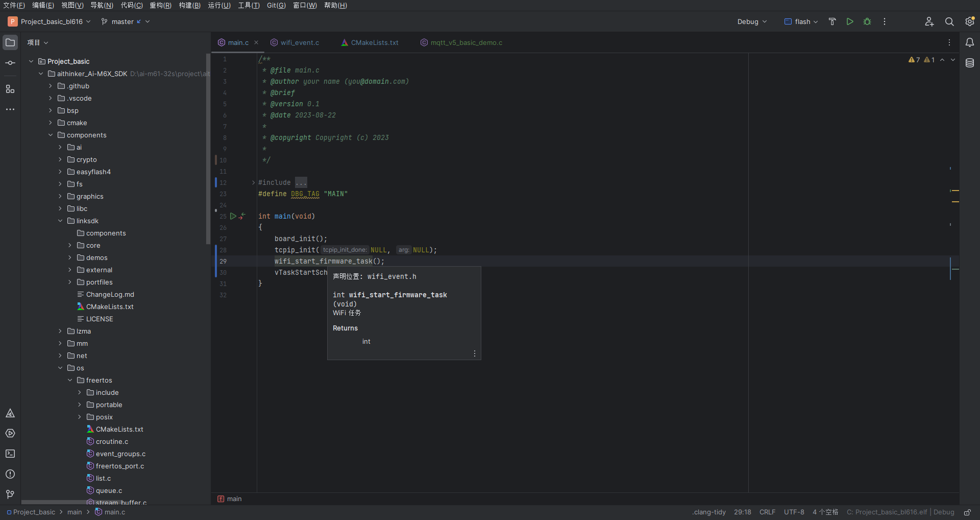Open wifi_event.h link in documentation popup
Screen dimensions: 980x520
pos(391,276)
